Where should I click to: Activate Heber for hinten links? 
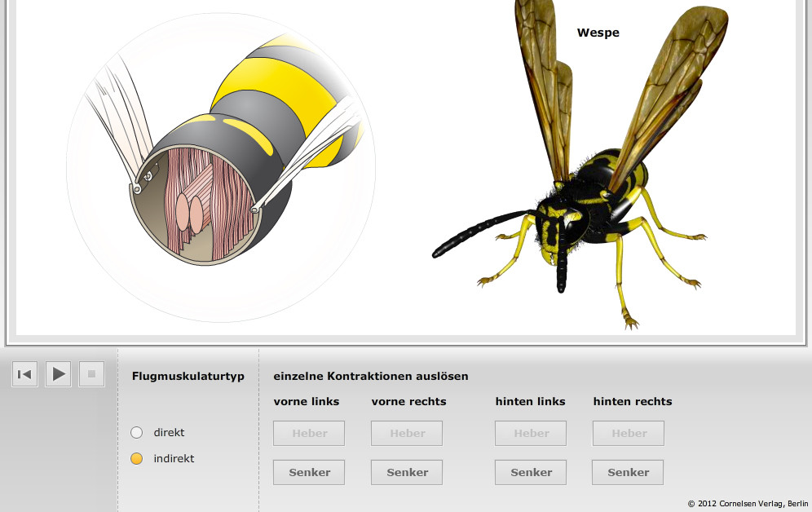(x=531, y=434)
